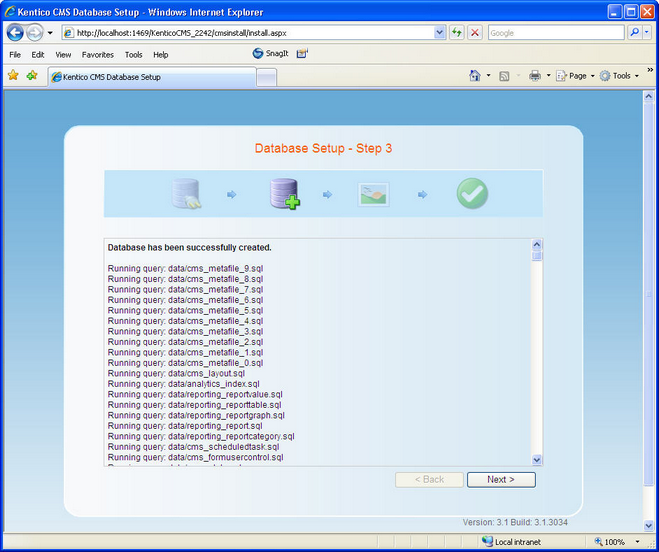Viewport: 659px width, 552px height.
Task: Click the log panel scrollbar thumb
Action: 537,256
